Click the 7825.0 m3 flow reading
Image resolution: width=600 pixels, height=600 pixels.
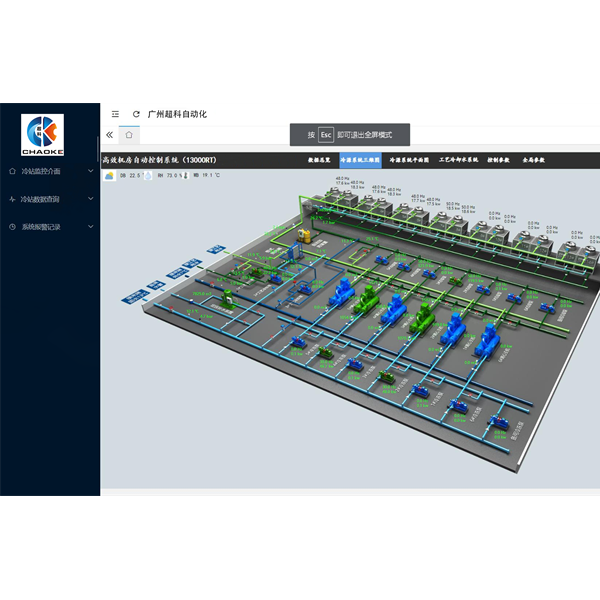point(202,294)
